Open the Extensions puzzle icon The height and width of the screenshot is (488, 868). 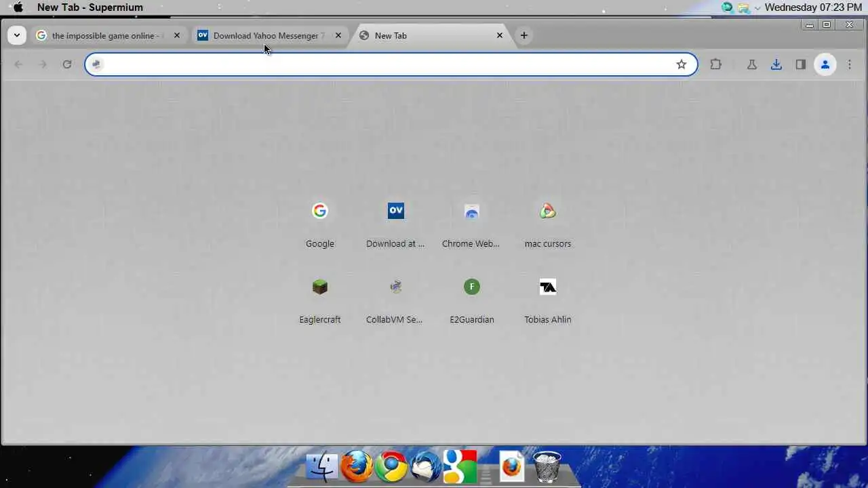(x=715, y=64)
